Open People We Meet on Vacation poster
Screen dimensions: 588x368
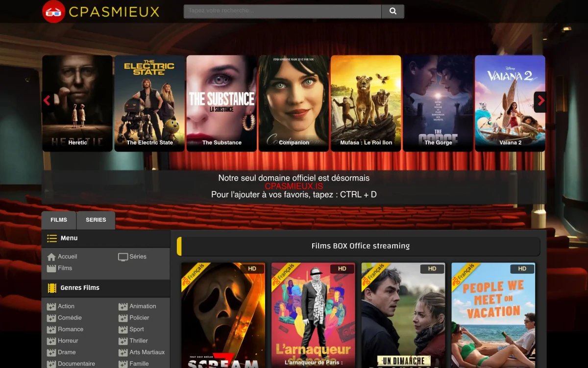pyautogui.click(x=493, y=315)
